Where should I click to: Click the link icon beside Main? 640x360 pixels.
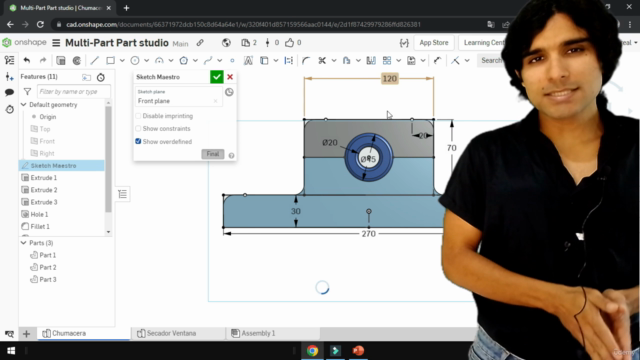click(200, 43)
